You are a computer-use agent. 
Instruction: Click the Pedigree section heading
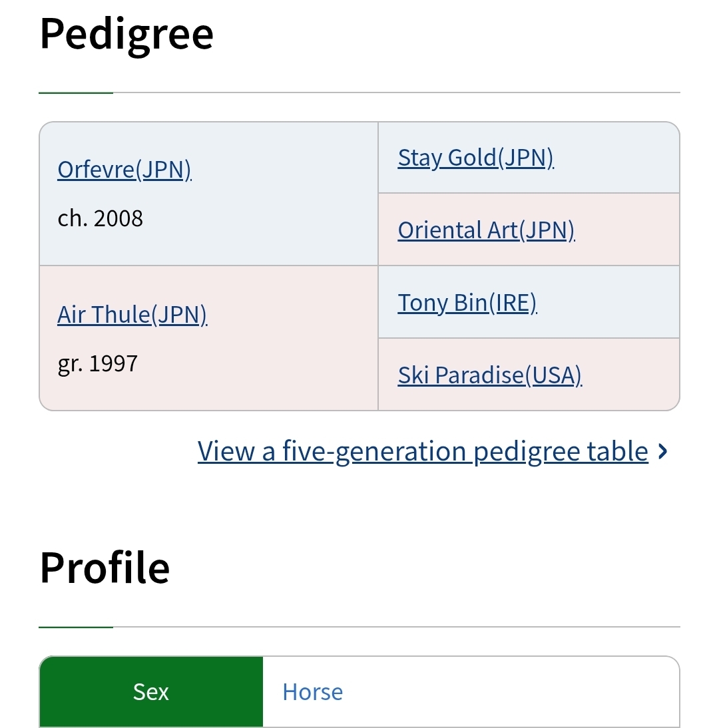126,33
